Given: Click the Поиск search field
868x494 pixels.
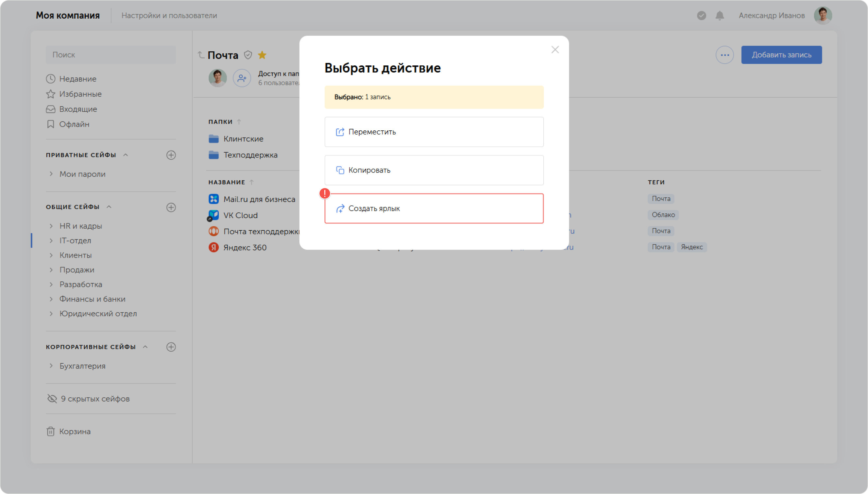Looking at the screenshot, I should pos(111,55).
